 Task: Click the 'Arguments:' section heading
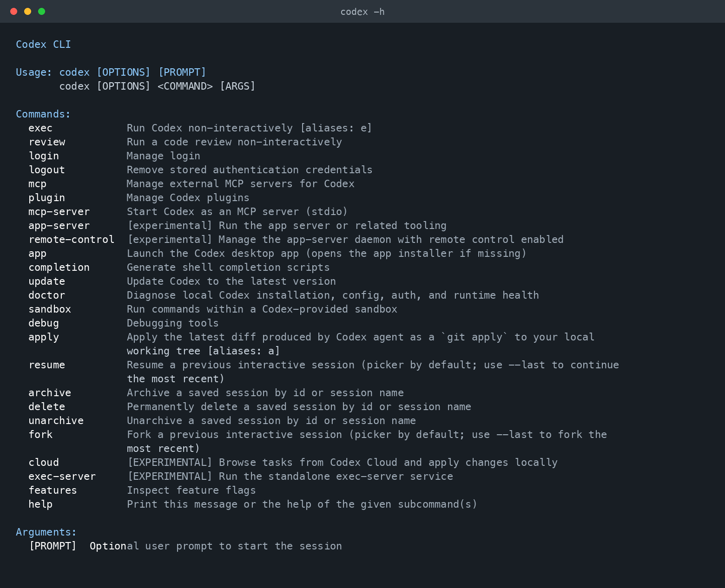[x=46, y=532]
